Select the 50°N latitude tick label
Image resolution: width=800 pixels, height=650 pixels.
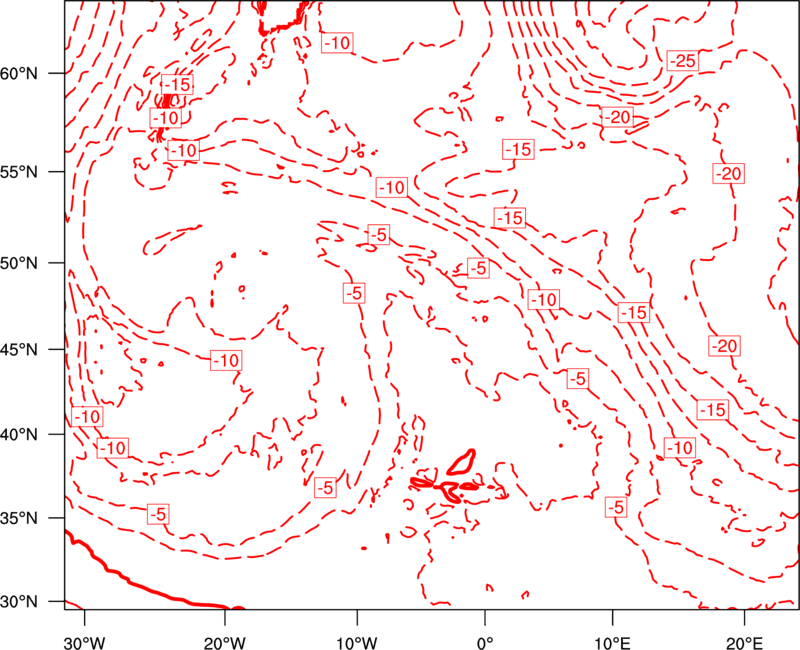click(19, 263)
